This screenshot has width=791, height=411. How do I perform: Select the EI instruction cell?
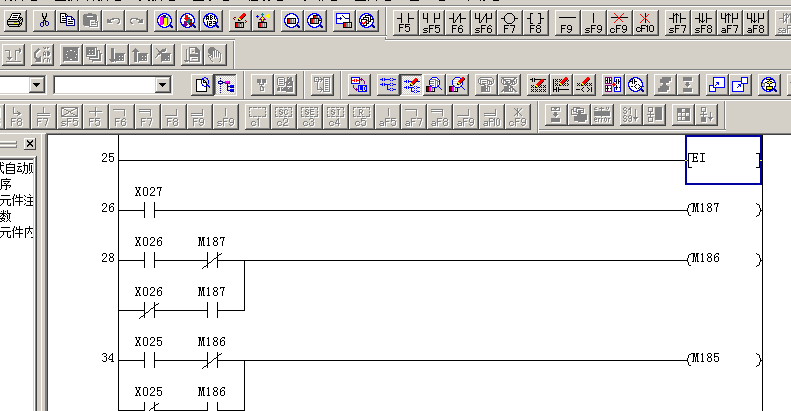[x=723, y=160]
